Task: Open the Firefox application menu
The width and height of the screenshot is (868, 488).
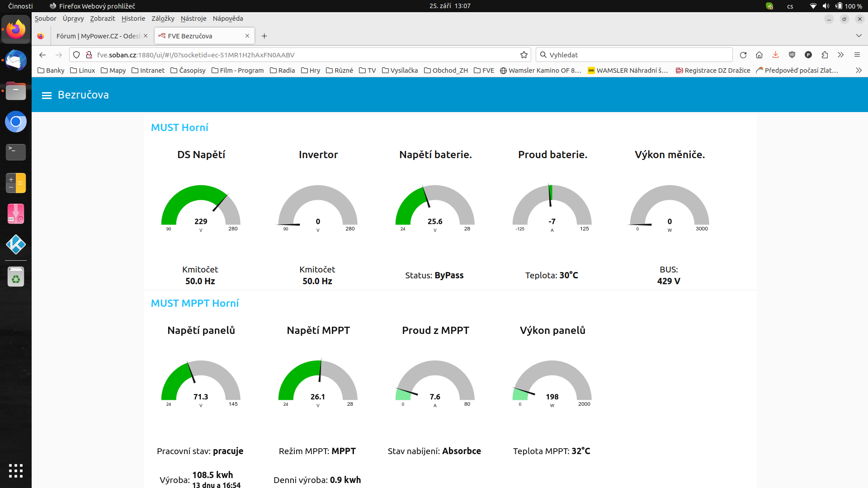Action: [x=857, y=55]
